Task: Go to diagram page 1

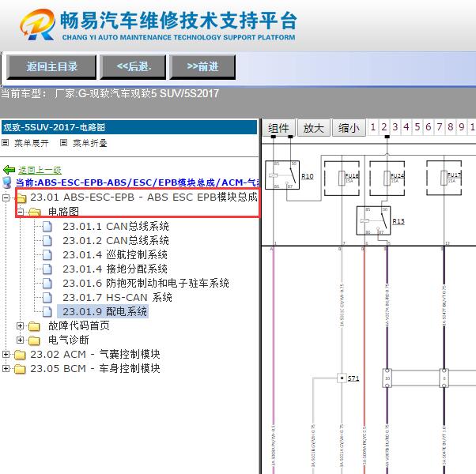Action: tap(373, 126)
